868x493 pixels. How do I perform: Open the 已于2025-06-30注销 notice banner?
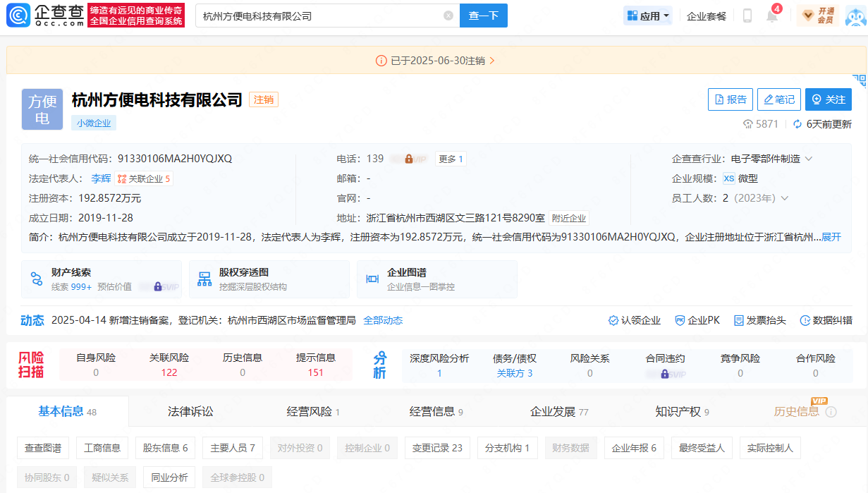436,61
